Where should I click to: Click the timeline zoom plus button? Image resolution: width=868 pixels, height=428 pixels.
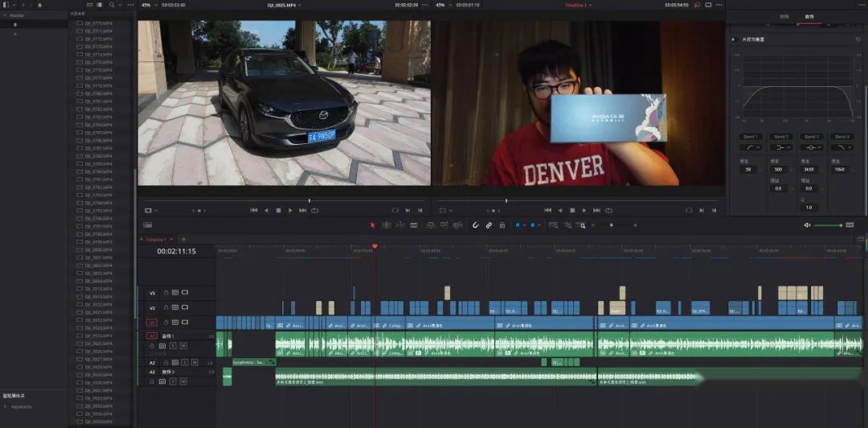635,225
